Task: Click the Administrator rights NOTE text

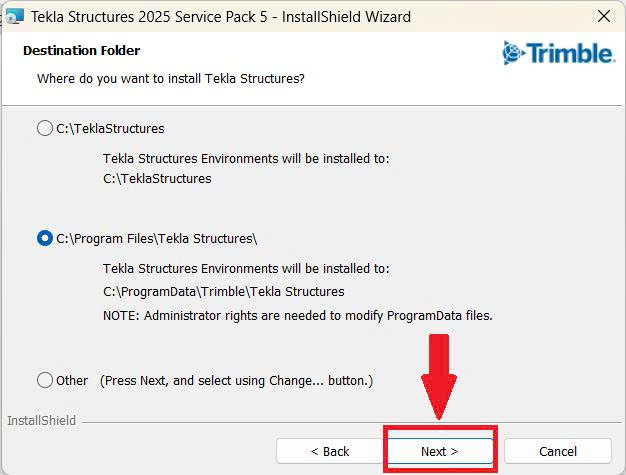Action: tap(297, 315)
